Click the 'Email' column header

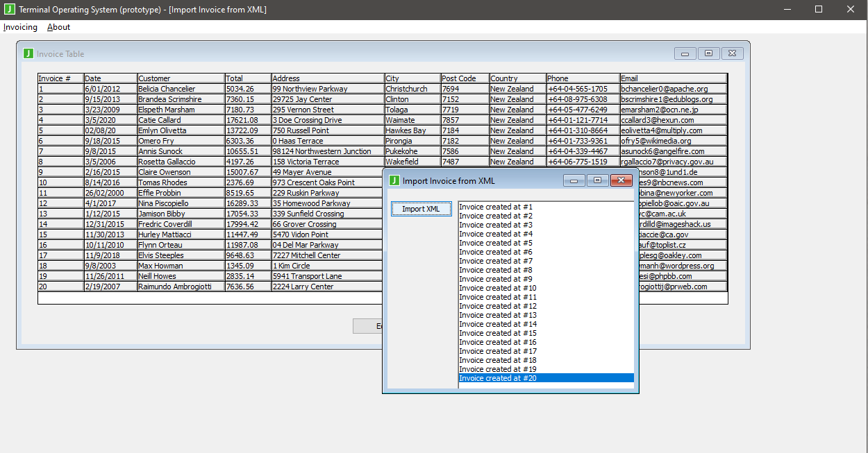click(x=674, y=78)
